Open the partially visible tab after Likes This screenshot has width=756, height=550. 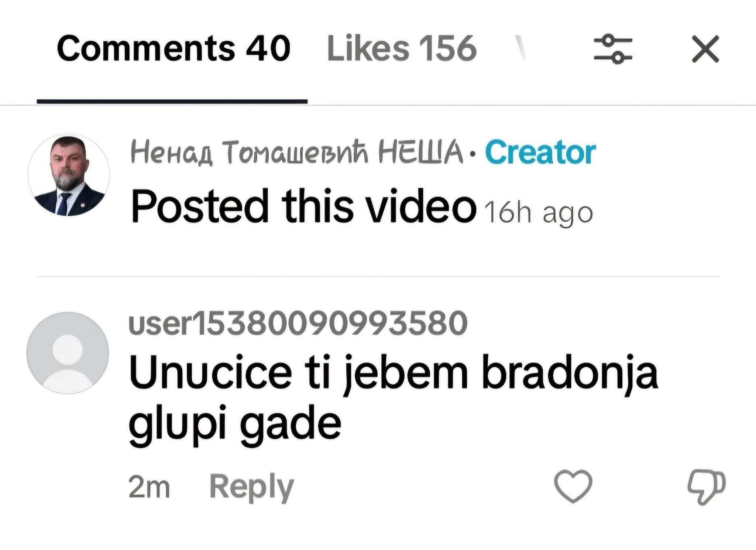click(x=520, y=47)
